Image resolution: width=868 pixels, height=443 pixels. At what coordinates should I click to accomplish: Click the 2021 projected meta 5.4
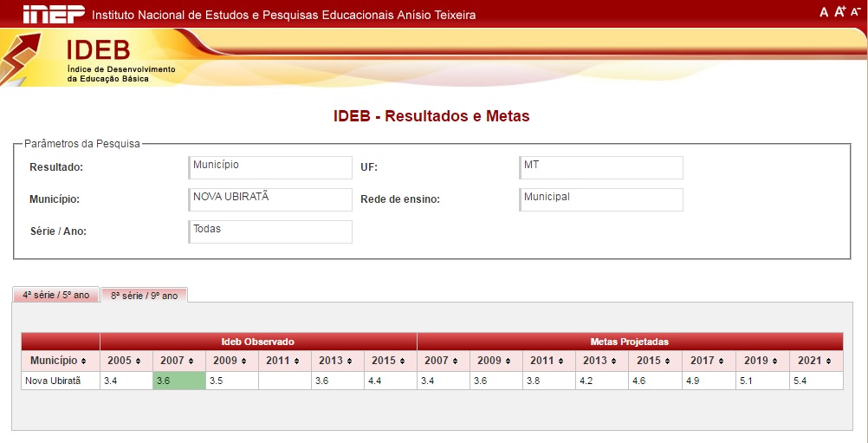817,381
